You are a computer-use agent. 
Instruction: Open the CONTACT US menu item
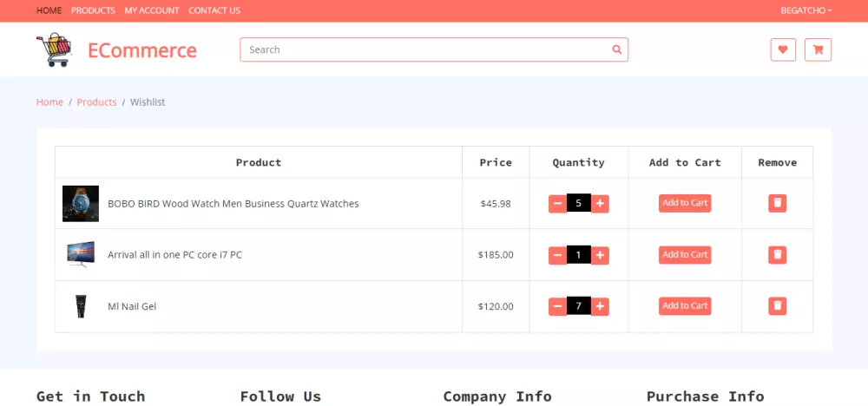pyautogui.click(x=214, y=10)
